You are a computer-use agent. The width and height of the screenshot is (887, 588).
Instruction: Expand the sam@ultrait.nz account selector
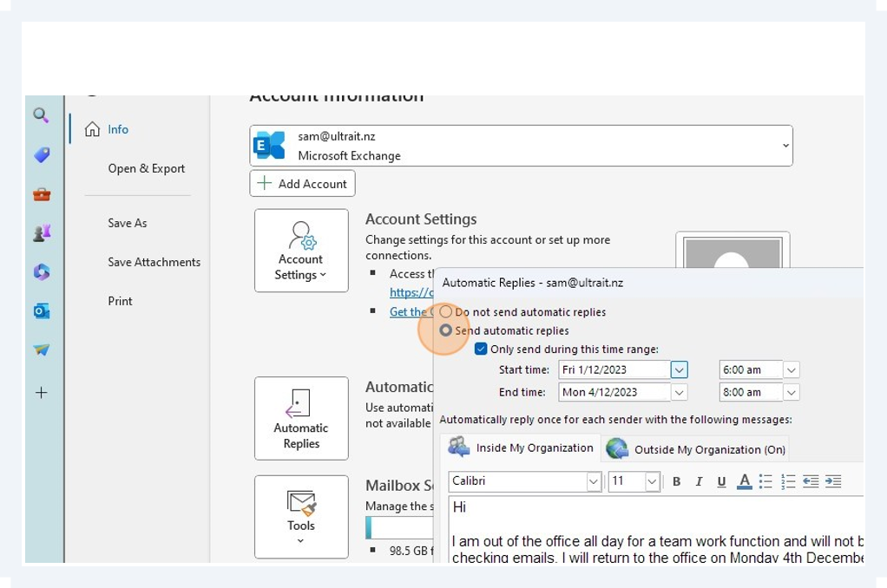point(785,146)
